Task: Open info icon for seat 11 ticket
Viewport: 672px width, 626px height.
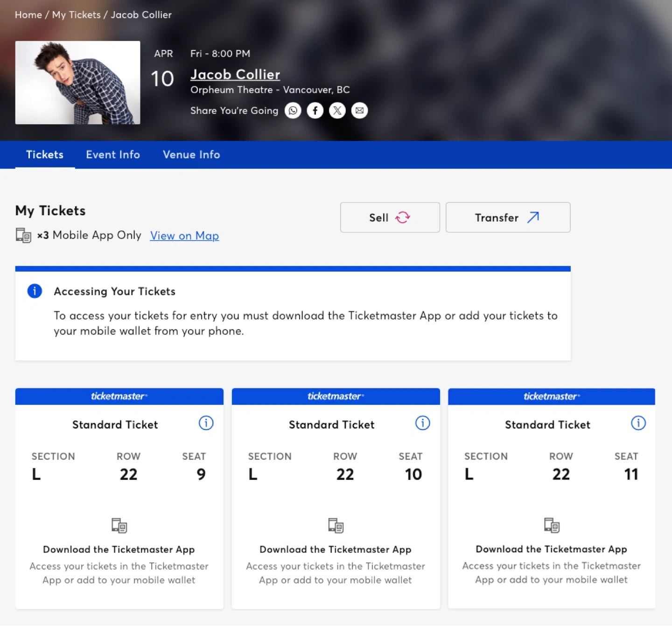Action: 638,423
